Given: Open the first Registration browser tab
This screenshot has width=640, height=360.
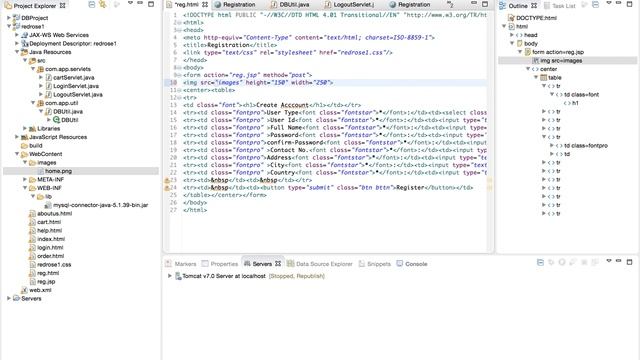Looking at the screenshot, I should 235,4.
